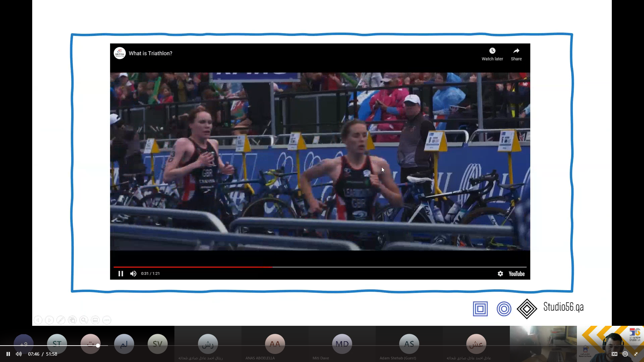Open more slideshow options ellipsis
The image size is (644, 362).
107,320
